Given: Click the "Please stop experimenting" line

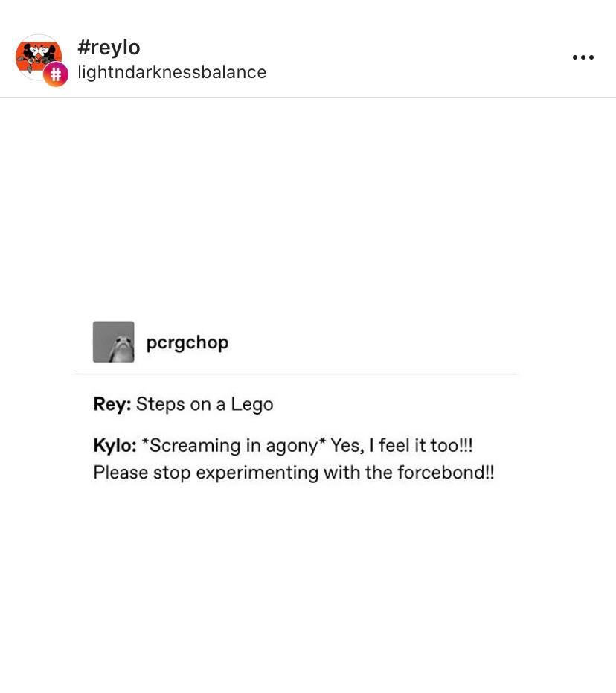Looking at the screenshot, I should pyautogui.click(x=206, y=473).
